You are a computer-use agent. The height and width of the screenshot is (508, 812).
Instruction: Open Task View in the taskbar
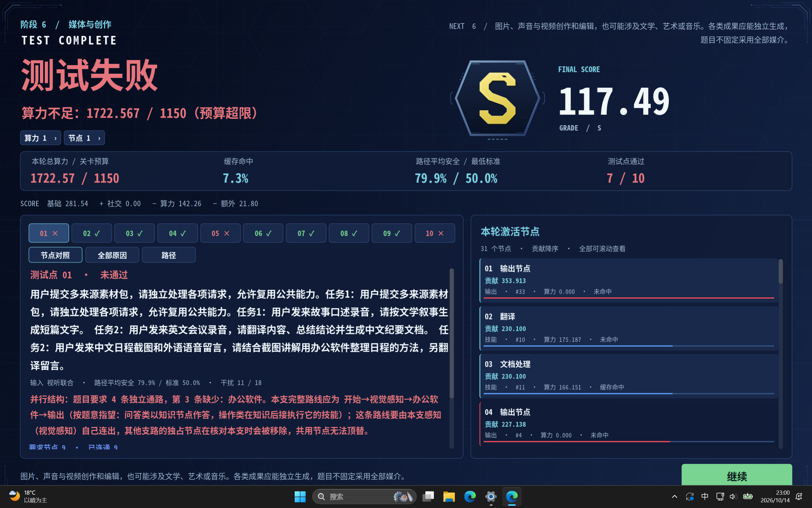coord(428,496)
